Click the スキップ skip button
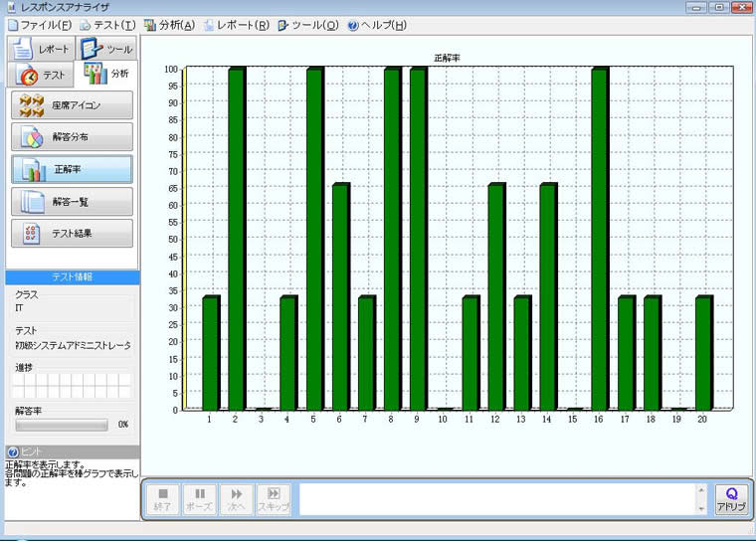The image size is (756, 541). [x=274, y=499]
